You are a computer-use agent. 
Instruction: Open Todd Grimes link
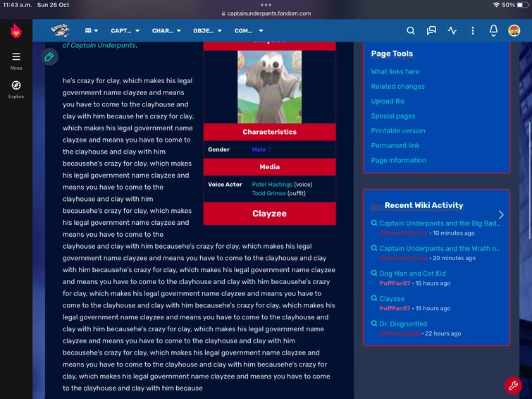coord(268,193)
